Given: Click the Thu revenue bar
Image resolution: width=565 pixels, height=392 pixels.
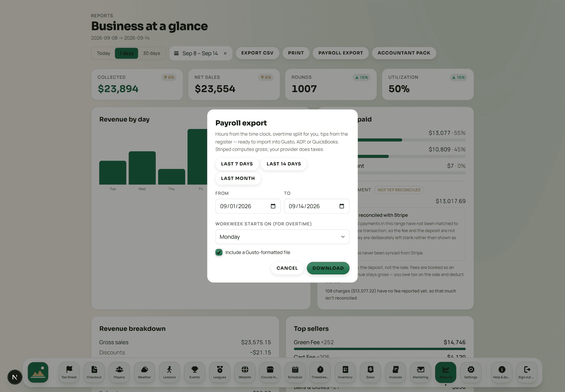Looking at the screenshot, I should click(x=172, y=177).
